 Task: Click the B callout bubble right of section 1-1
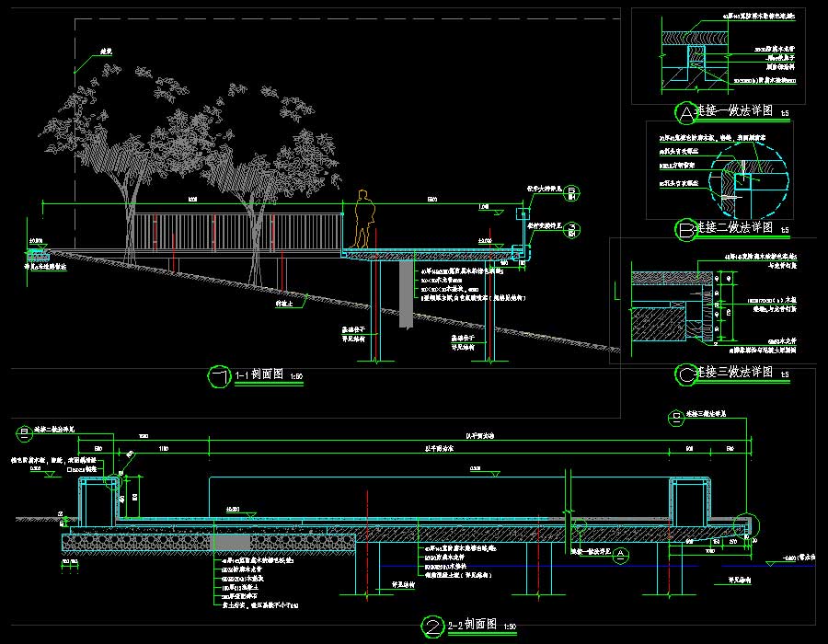pos(570,192)
